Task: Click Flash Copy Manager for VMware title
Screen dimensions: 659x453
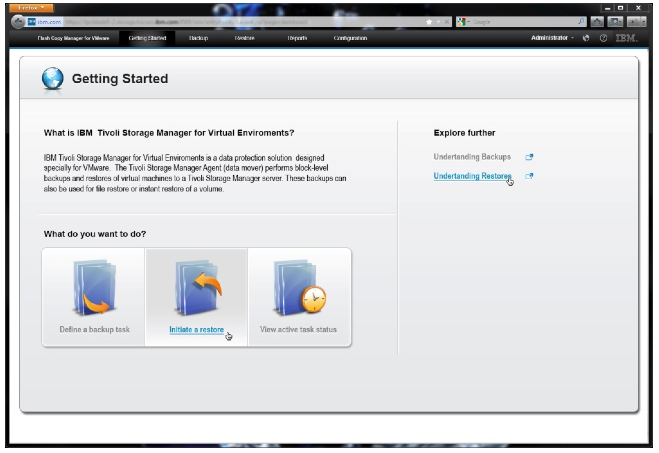Action: pos(73,38)
